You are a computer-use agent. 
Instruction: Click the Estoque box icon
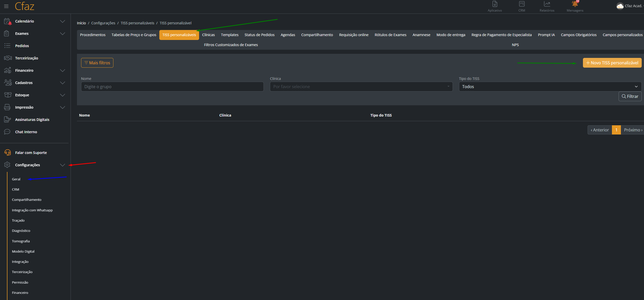(x=8, y=95)
